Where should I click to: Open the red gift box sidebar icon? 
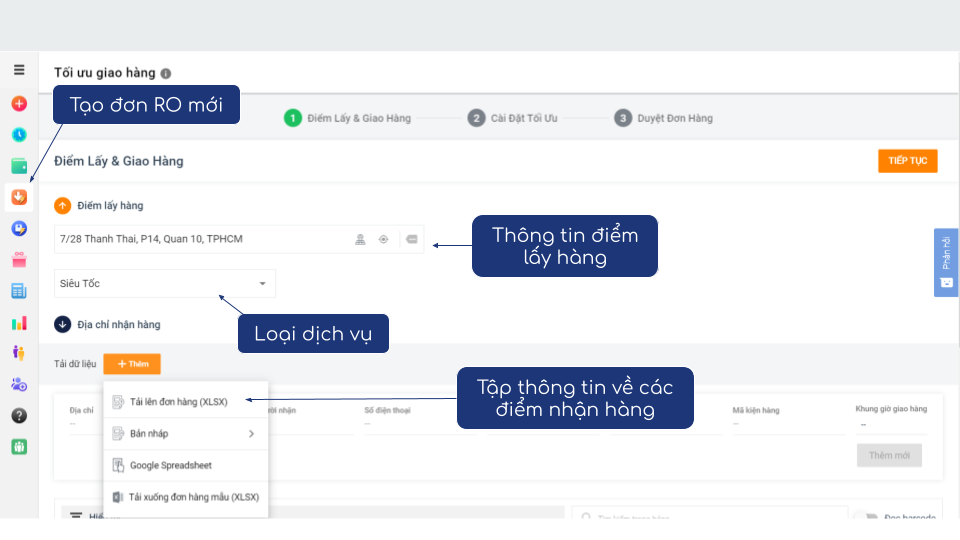tap(19, 260)
